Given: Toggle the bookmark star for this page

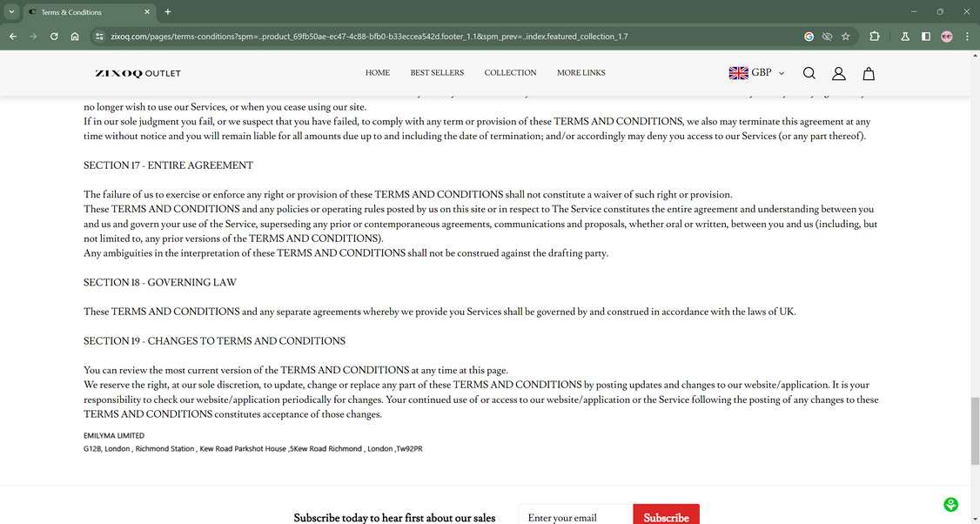Looking at the screenshot, I should tap(845, 37).
